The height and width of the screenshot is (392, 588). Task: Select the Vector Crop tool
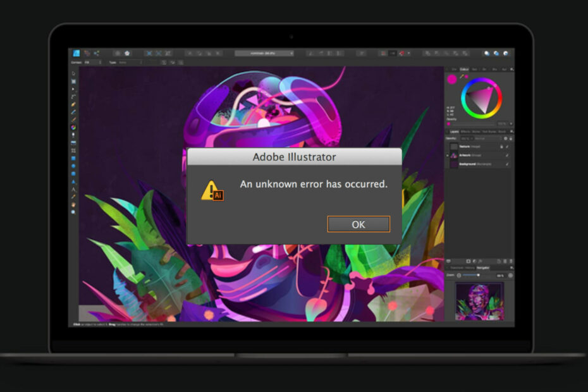click(x=73, y=150)
